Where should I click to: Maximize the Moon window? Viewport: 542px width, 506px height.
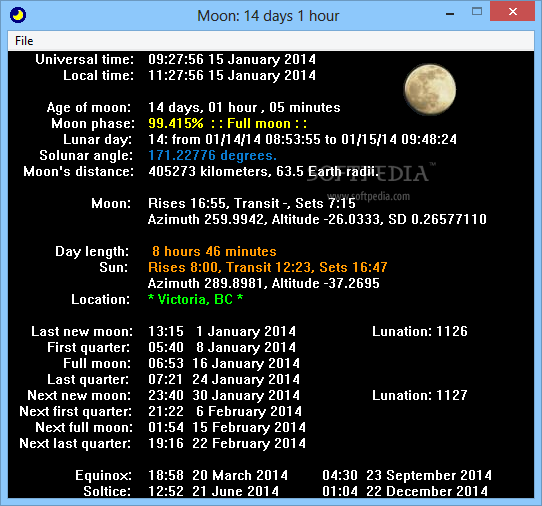coord(477,12)
